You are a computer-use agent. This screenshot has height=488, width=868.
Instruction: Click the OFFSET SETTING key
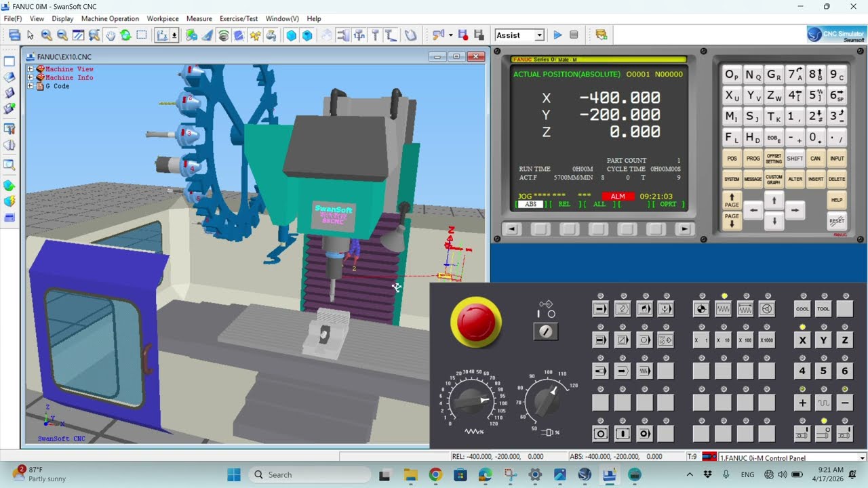tap(774, 159)
